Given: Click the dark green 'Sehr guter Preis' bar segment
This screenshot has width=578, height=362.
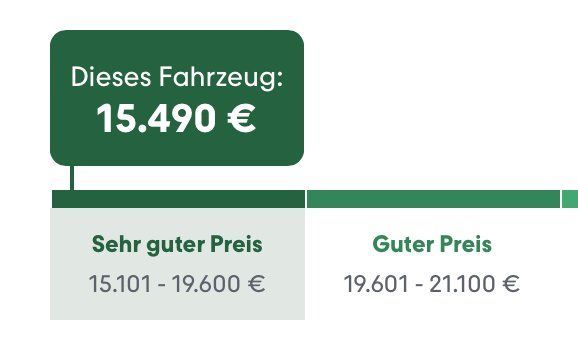Looking at the screenshot, I should tap(178, 199).
